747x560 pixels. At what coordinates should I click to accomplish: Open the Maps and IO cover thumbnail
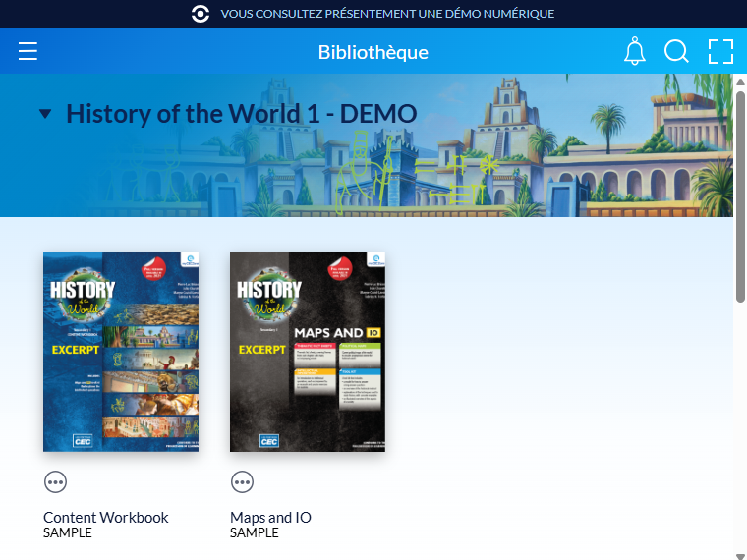pyautogui.click(x=308, y=351)
